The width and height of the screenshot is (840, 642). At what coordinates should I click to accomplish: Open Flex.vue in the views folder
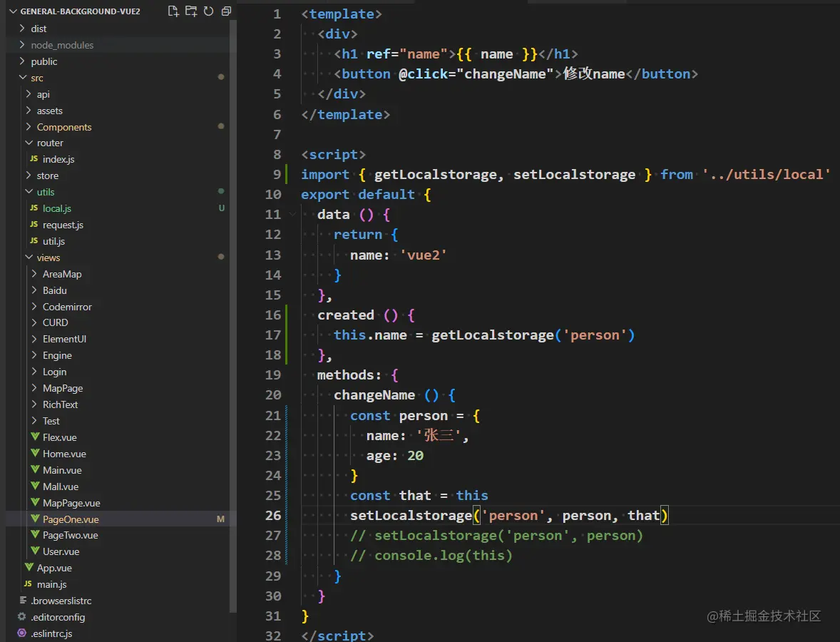tap(59, 437)
